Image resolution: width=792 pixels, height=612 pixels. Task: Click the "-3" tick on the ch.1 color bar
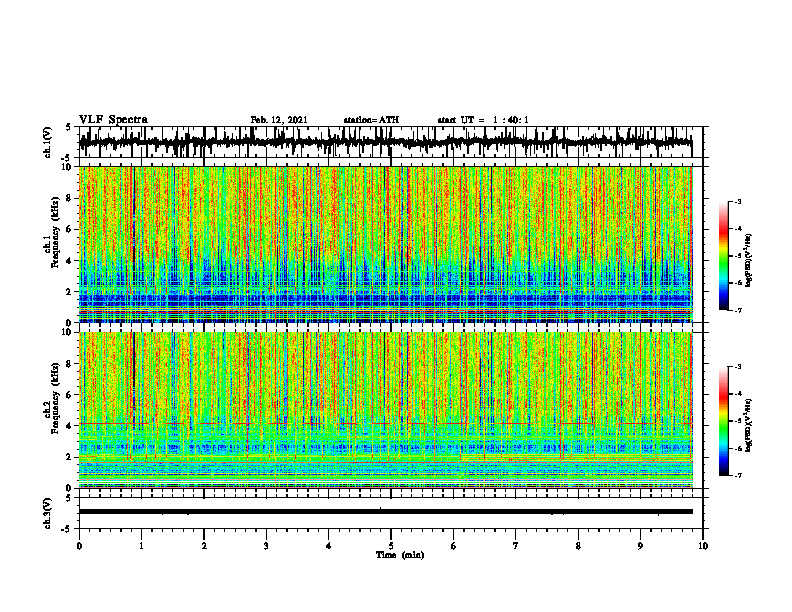click(x=737, y=201)
